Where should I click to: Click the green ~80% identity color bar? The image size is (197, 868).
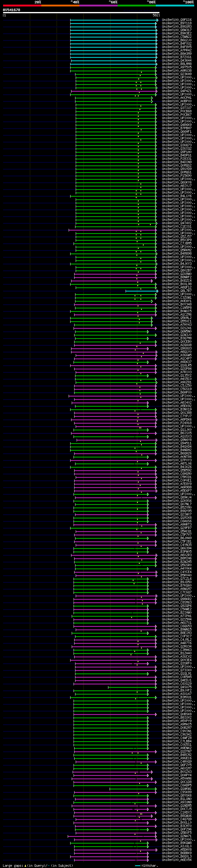[x=137, y=6]
